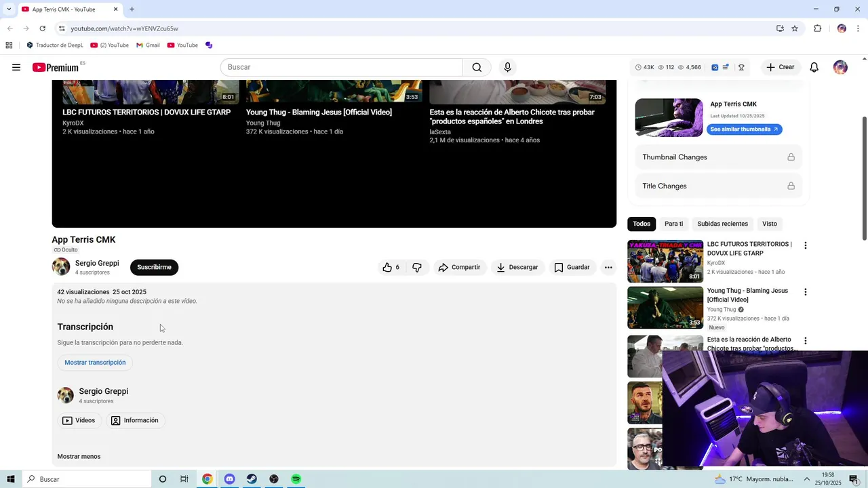Image resolution: width=868 pixels, height=488 pixels.
Task: Focus the YouTube Buscar search field
Action: pos(342,67)
